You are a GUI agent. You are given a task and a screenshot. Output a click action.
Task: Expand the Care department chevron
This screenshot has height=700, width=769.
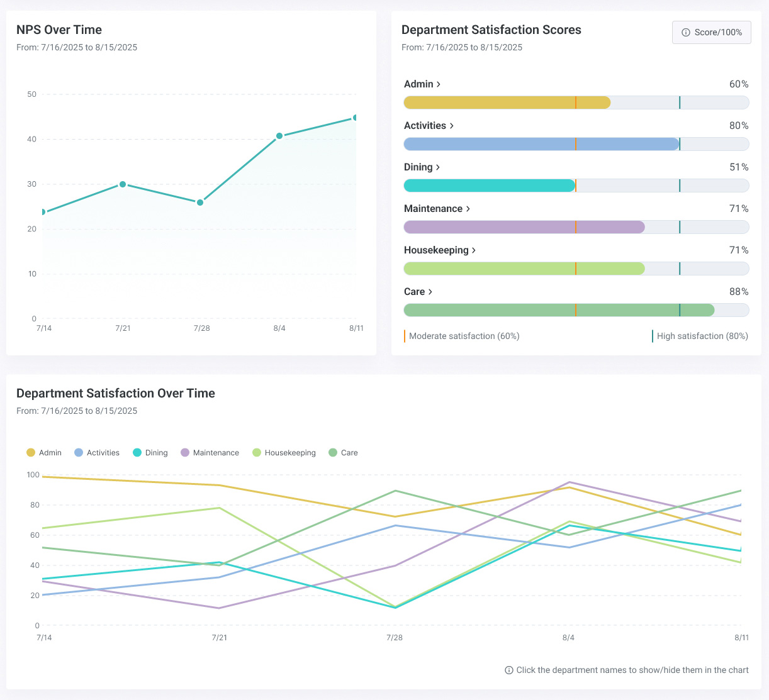(430, 292)
